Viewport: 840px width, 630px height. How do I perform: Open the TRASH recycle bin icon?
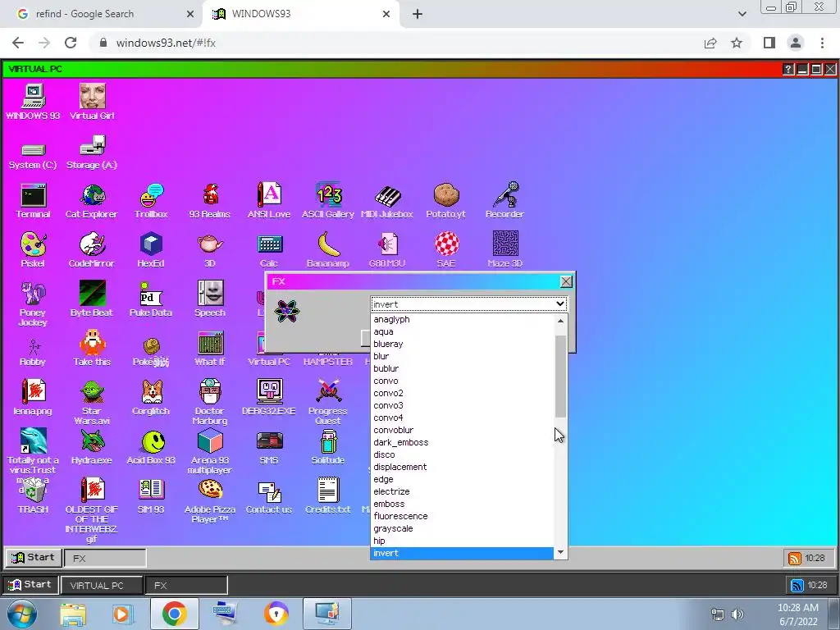tap(33, 496)
